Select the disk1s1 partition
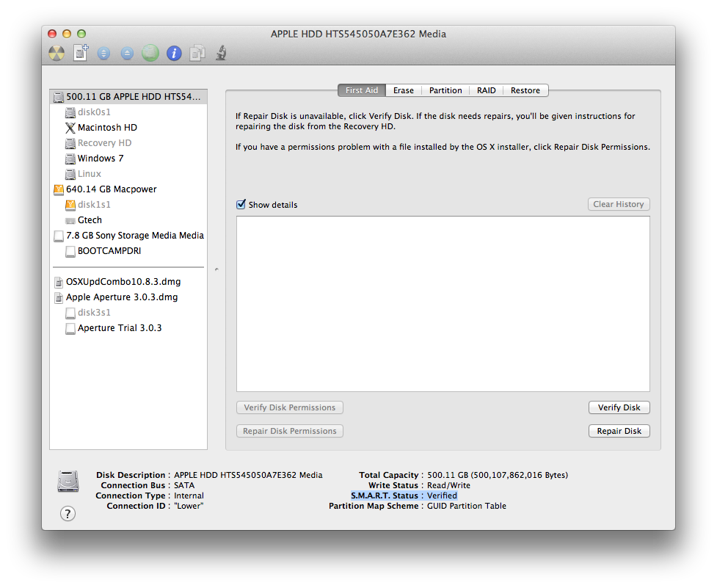 coord(128,205)
